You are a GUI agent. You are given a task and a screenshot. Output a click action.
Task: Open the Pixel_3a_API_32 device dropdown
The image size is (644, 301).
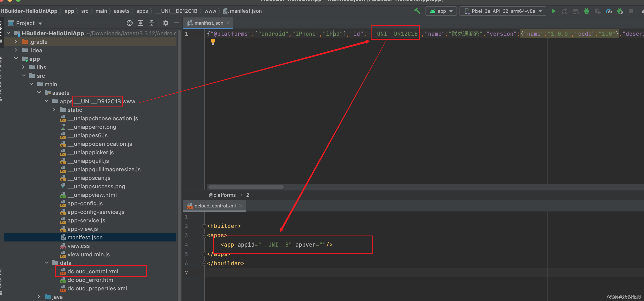[x=503, y=11]
